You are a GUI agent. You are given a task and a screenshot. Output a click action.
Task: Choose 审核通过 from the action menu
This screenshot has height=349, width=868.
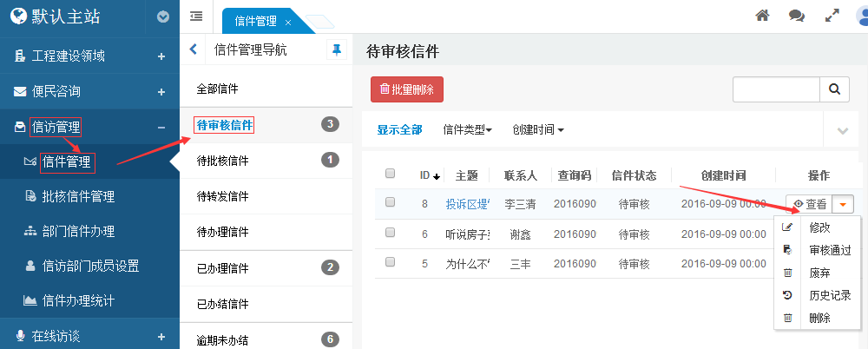pyautogui.click(x=830, y=250)
